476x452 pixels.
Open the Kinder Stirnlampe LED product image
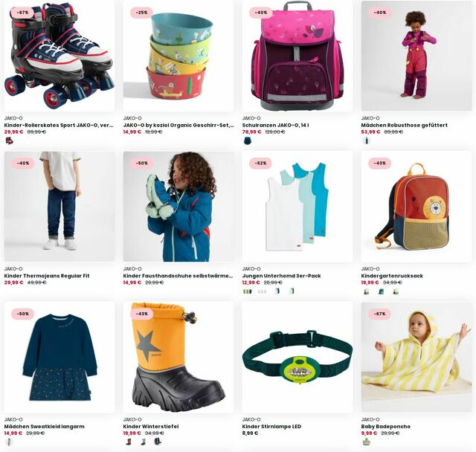click(x=297, y=357)
